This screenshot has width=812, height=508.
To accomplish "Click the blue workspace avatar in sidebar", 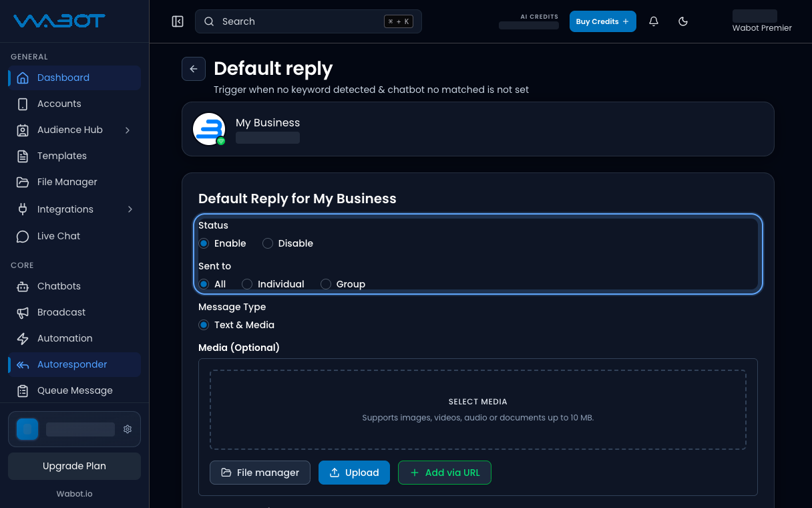I will click(27, 429).
